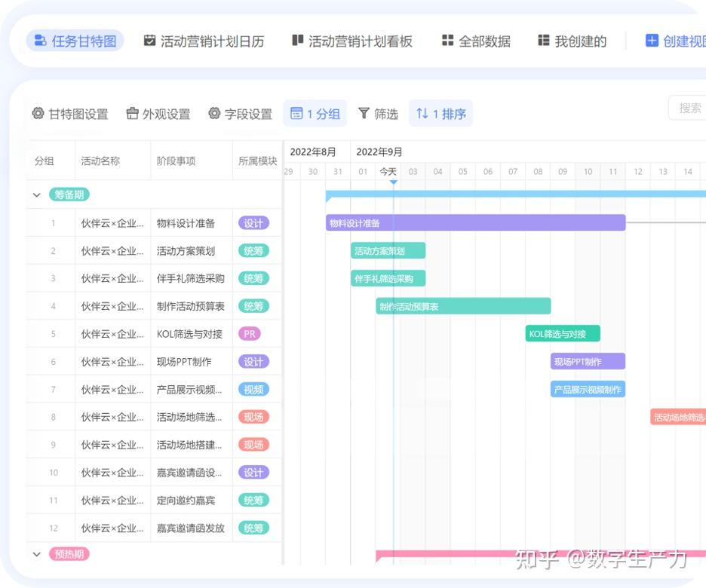
Task: 切换到任务甘特图视图
Action: tap(74, 41)
